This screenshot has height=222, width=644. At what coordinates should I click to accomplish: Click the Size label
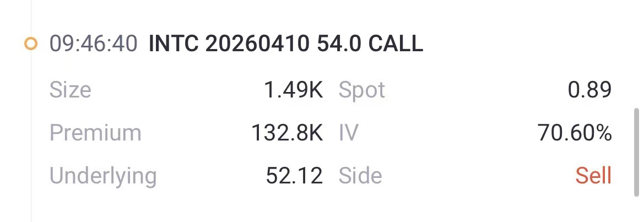[x=70, y=90]
